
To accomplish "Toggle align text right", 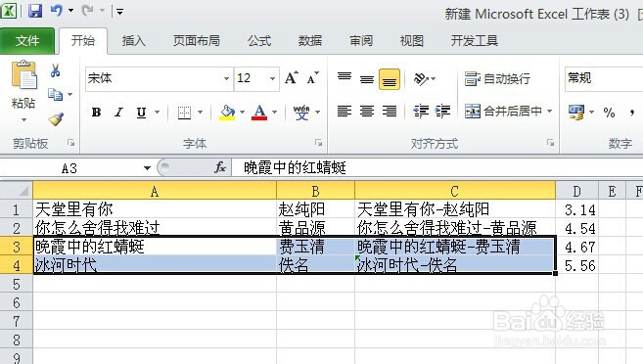I will 390,111.
